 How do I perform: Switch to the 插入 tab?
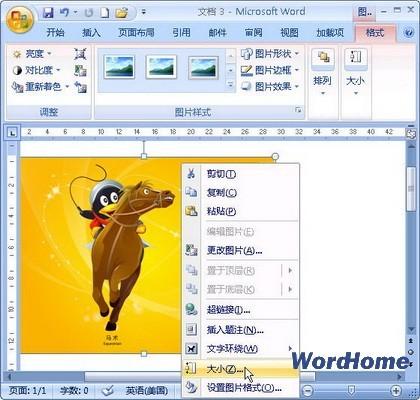(x=91, y=32)
